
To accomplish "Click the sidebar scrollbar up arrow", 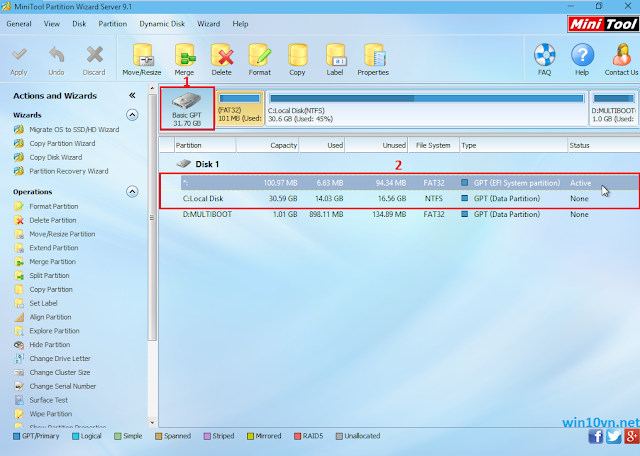I will [152, 88].
